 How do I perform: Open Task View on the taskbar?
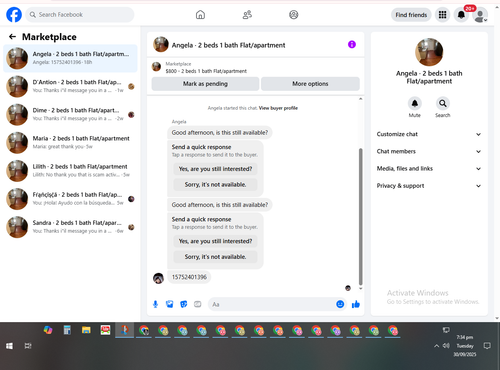coord(28,346)
